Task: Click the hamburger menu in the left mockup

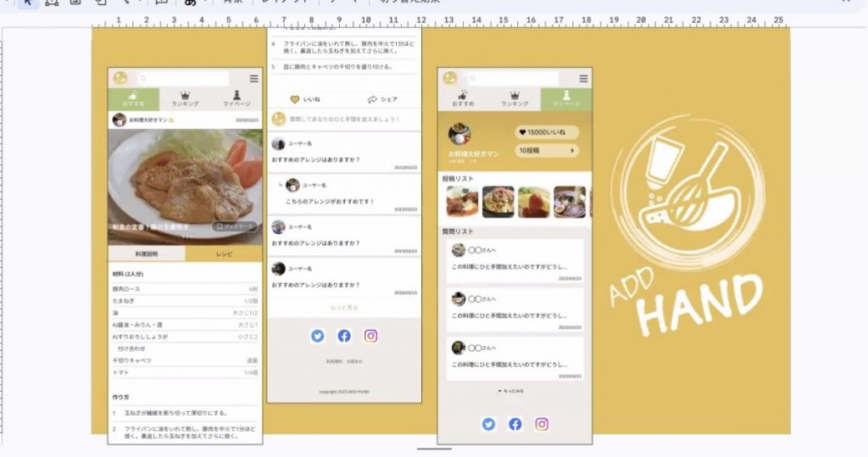Action: pos(253,79)
